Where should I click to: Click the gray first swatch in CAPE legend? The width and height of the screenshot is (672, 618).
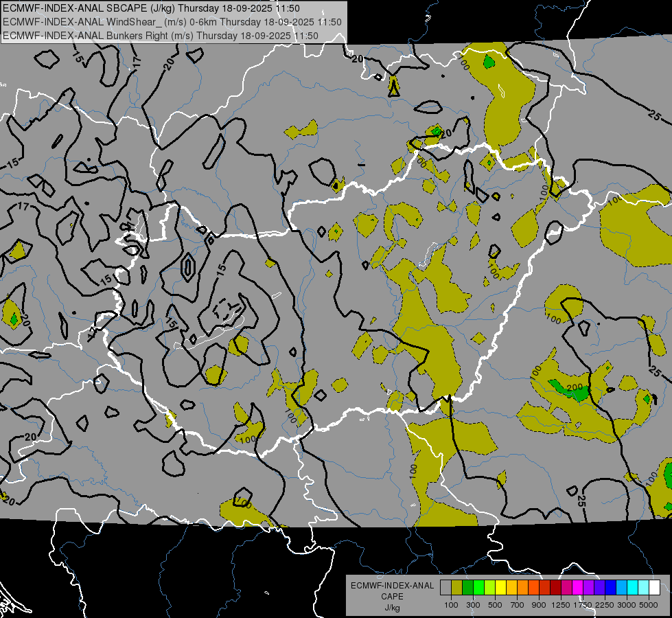[445, 588]
